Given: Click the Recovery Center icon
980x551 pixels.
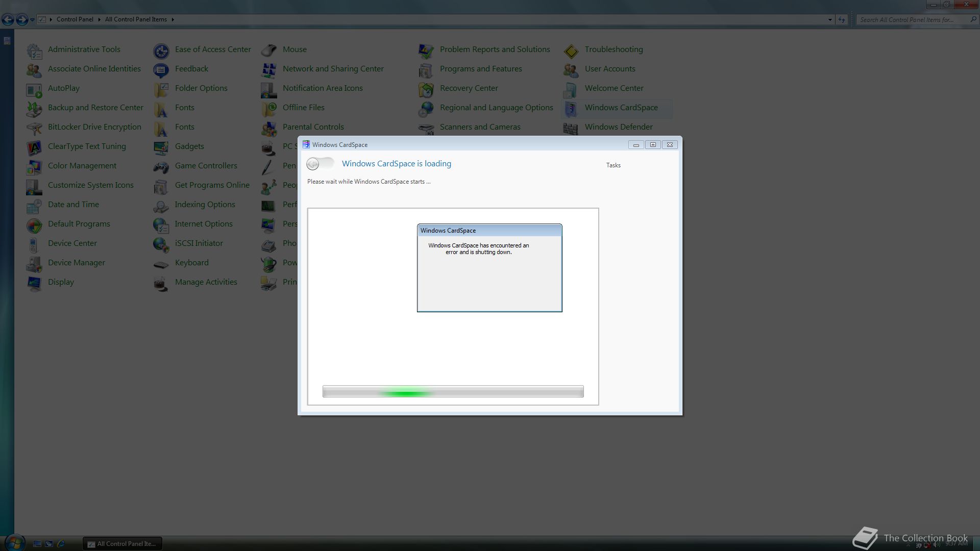Looking at the screenshot, I should point(426,89).
